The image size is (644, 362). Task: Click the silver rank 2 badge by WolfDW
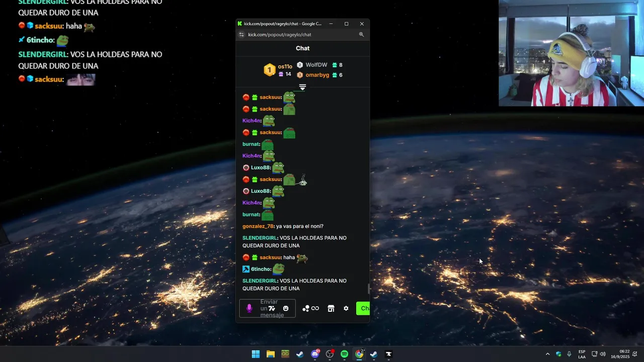coord(300,65)
